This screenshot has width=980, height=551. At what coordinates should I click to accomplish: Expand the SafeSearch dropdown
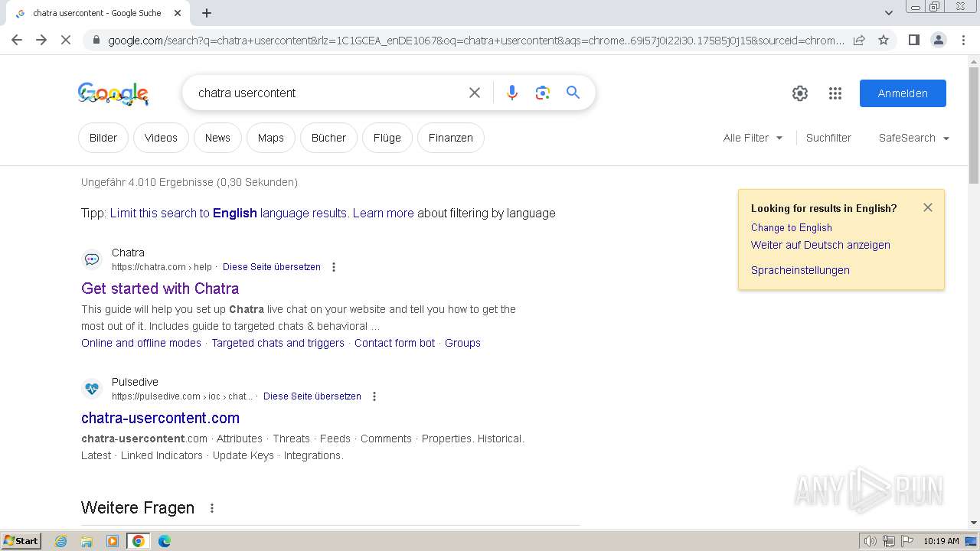pyautogui.click(x=914, y=138)
